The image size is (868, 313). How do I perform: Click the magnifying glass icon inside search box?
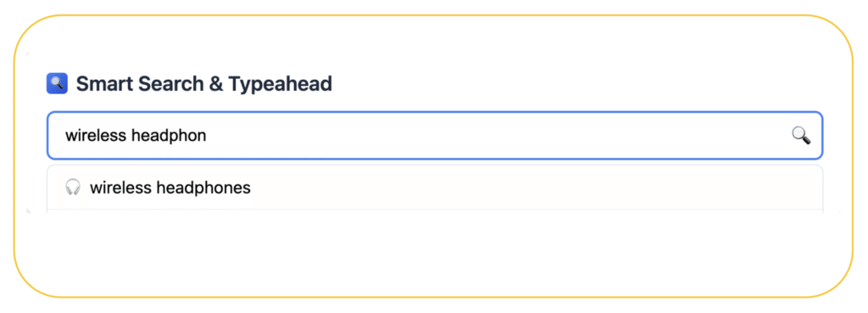[800, 135]
